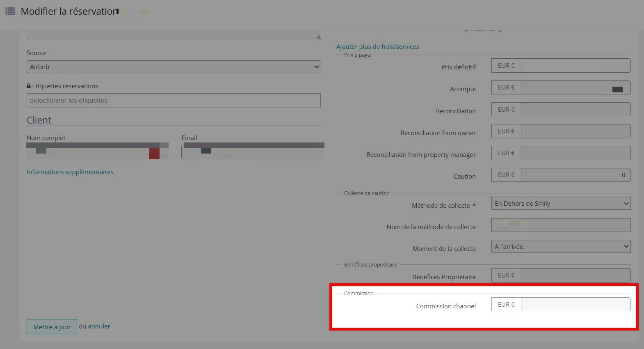Click the Bénéfices Propriétaire amount field
Screen dimensions: 644x349
coord(575,276)
